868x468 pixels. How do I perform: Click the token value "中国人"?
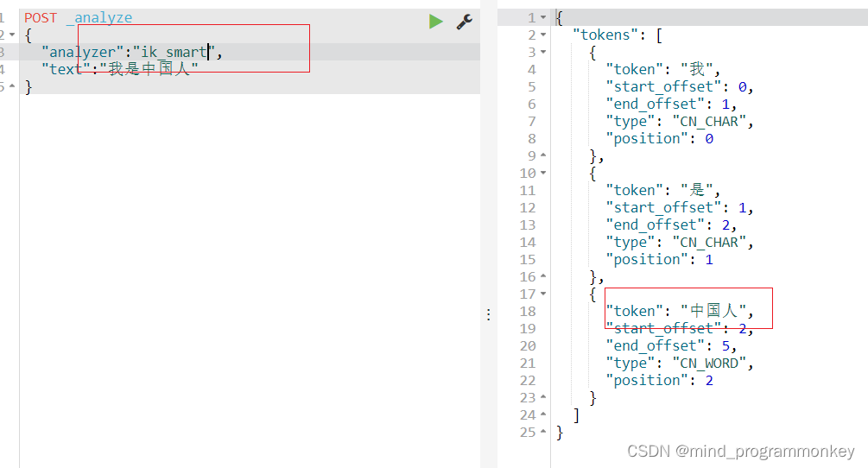coord(713,311)
